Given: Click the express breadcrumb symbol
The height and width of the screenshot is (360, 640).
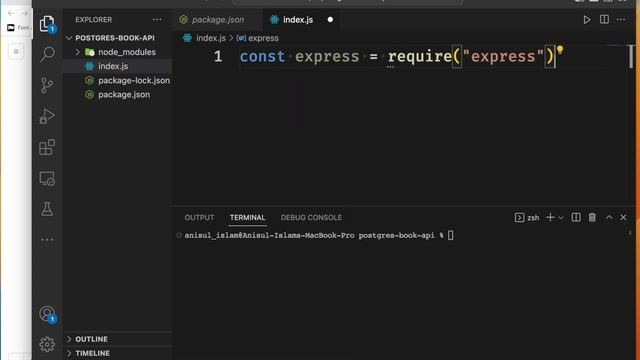Looking at the screenshot, I should click(x=263, y=38).
